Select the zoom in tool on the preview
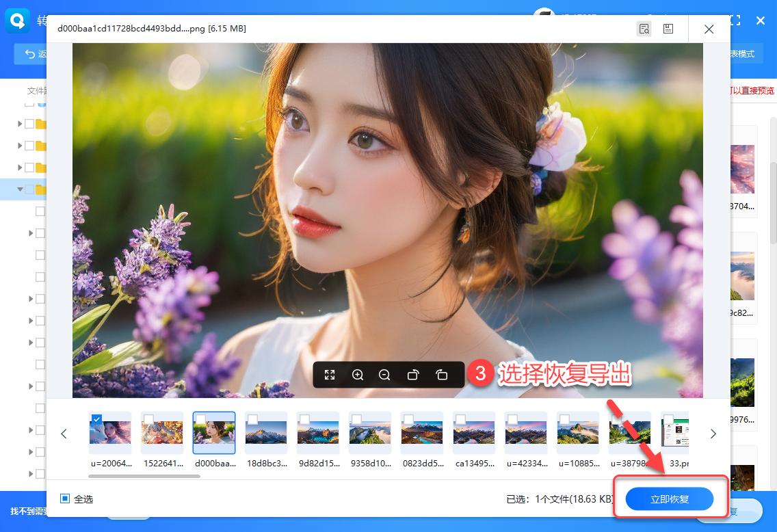The image size is (777, 532). (x=358, y=375)
